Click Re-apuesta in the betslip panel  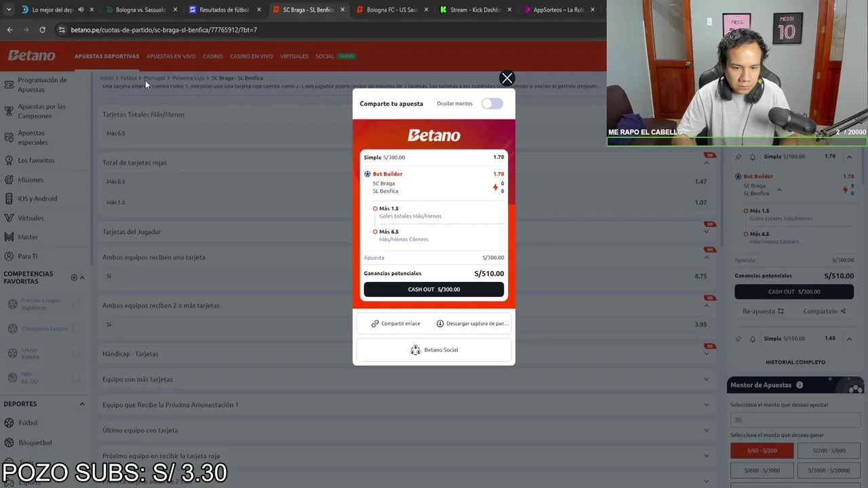tap(763, 312)
